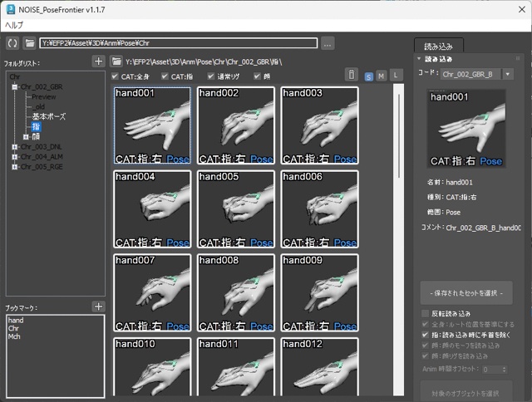This screenshot has height=402, width=532.
Task: Switch thumbnails to large size L
Action: (396, 76)
